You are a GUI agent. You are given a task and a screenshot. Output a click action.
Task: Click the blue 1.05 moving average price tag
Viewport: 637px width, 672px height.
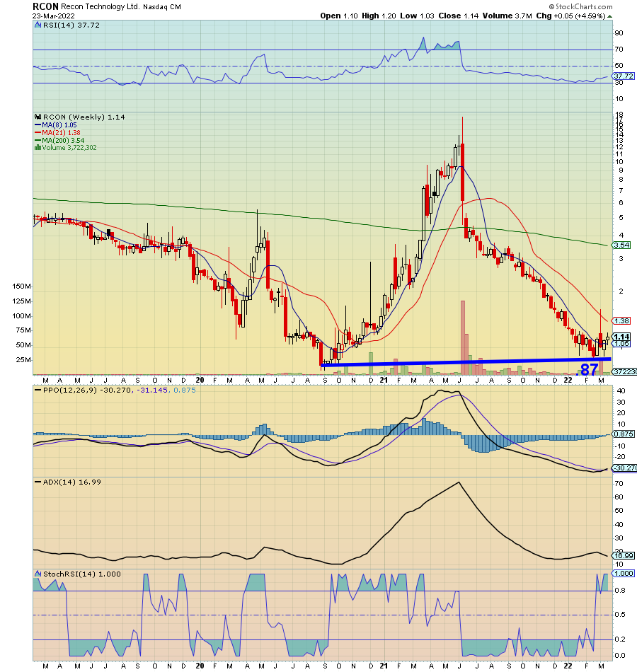point(621,344)
